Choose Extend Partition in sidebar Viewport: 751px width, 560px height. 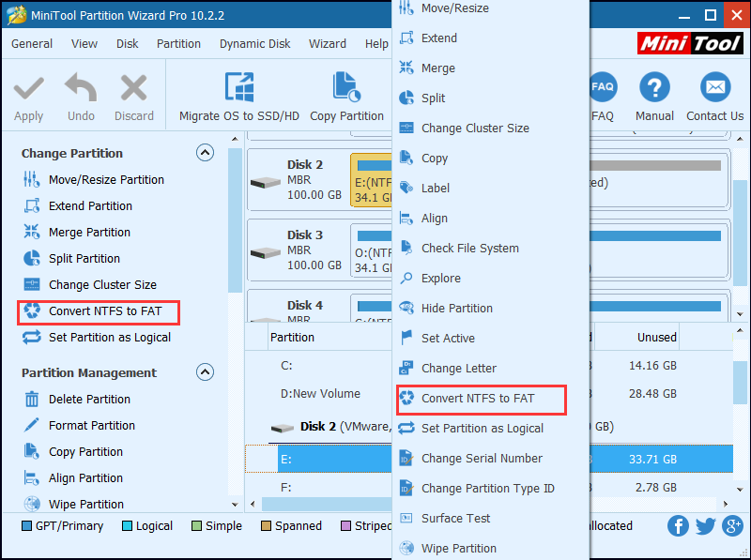point(78,205)
